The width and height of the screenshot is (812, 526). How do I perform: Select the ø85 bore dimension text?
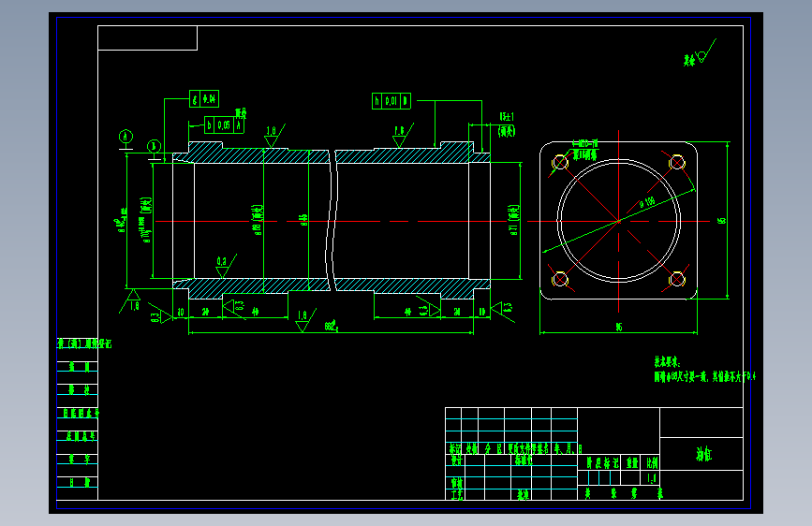pyautogui.click(x=304, y=220)
